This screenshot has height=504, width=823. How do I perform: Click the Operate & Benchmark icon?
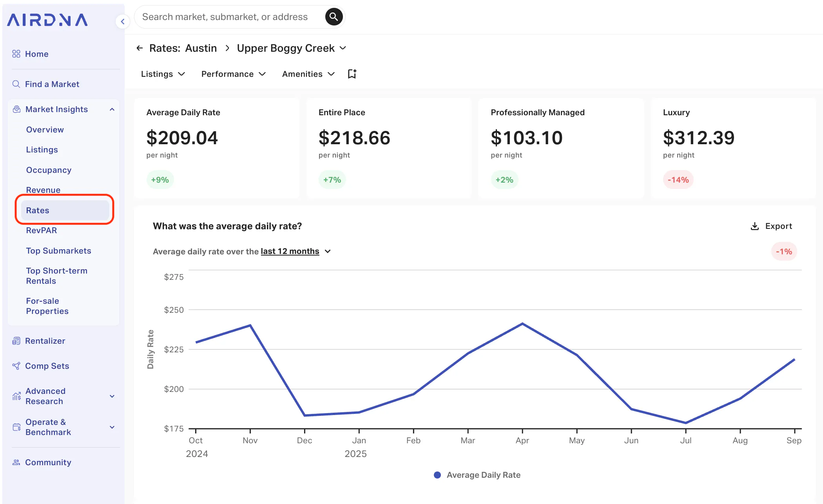16,427
